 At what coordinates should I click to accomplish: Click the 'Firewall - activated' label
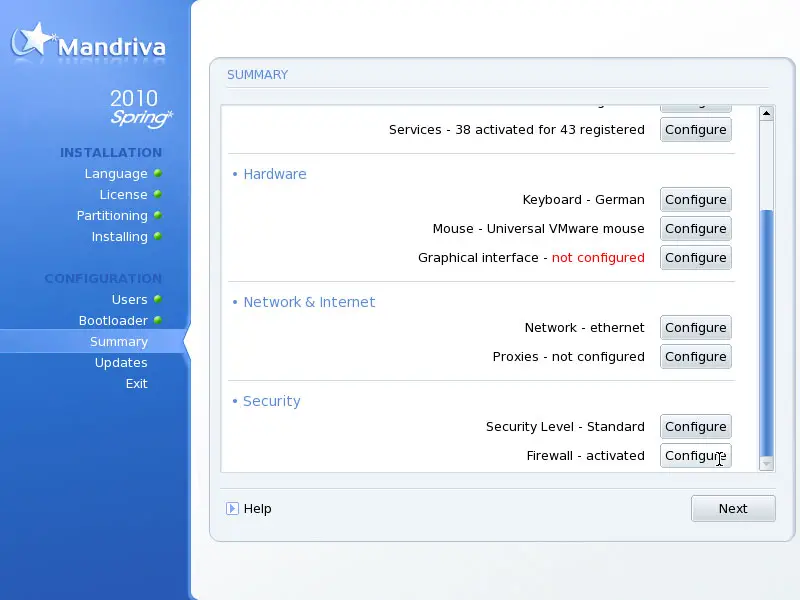[x=586, y=456]
